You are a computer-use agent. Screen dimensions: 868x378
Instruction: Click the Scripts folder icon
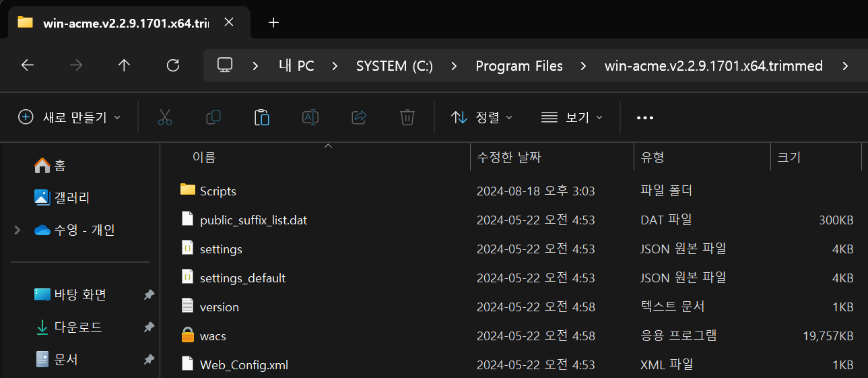(x=188, y=190)
